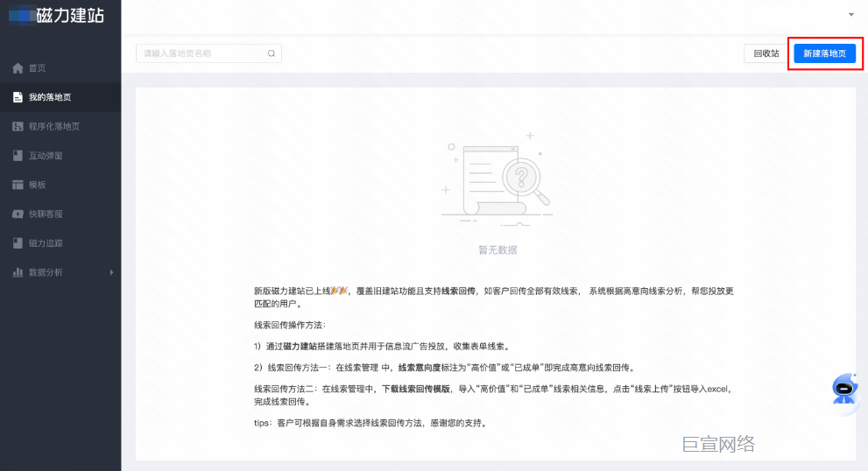Screen dimensions: 868x471
Task: Click the 数据分析 bar chart icon
Action: pyautogui.click(x=18, y=272)
